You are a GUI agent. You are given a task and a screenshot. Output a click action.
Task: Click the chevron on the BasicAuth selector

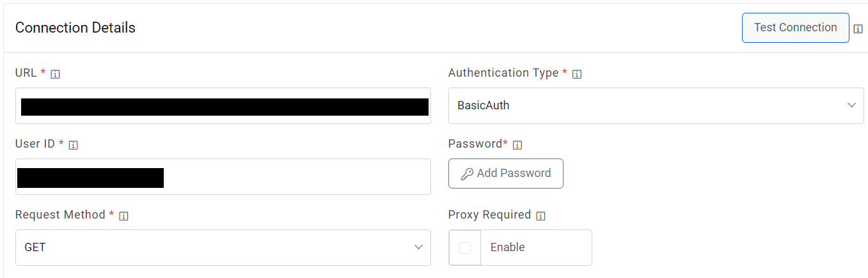(851, 105)
